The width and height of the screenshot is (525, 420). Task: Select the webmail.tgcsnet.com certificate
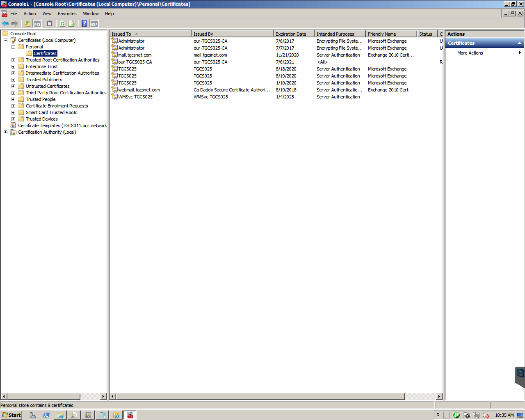(x=139, y=90)
